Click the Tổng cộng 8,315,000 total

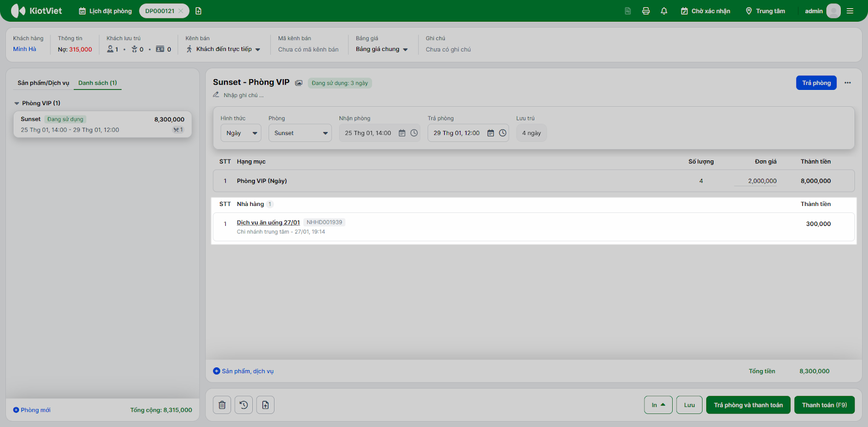(x=161, y=410)
